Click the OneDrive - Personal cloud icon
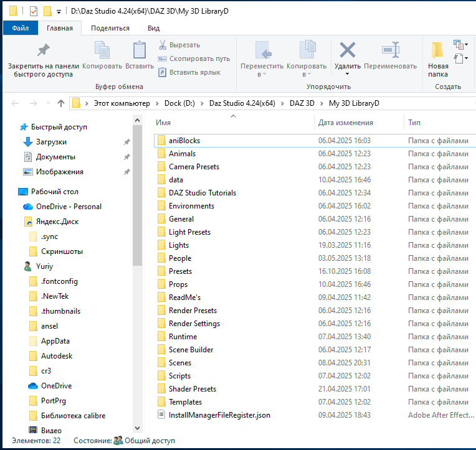 point(28,207)
